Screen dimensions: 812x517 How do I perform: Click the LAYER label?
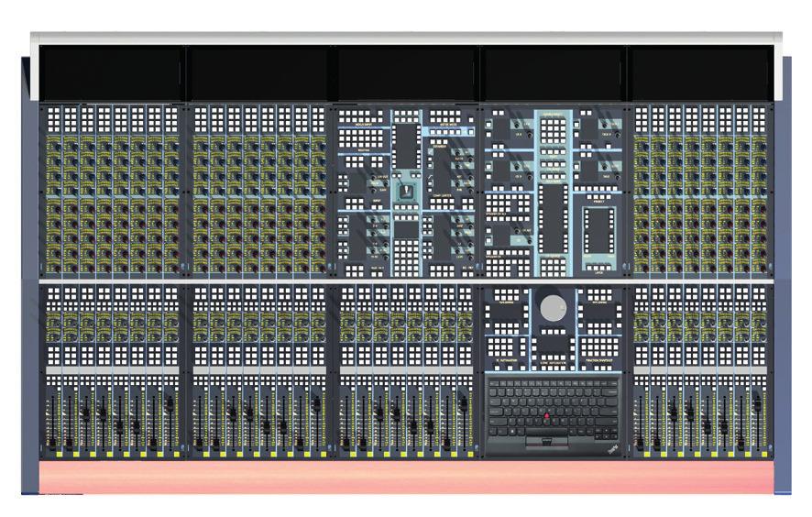[599, 273]
